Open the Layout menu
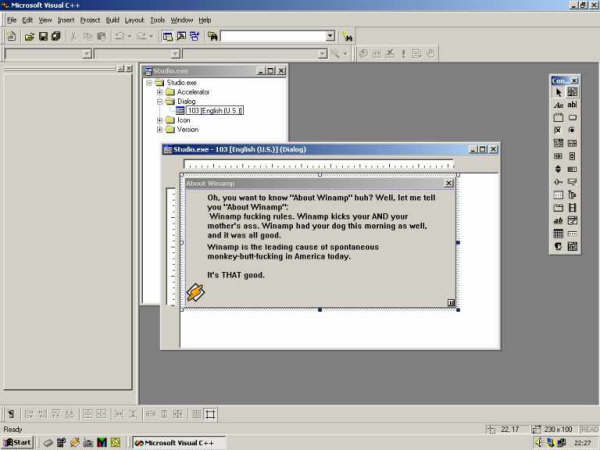 [135, 20]
